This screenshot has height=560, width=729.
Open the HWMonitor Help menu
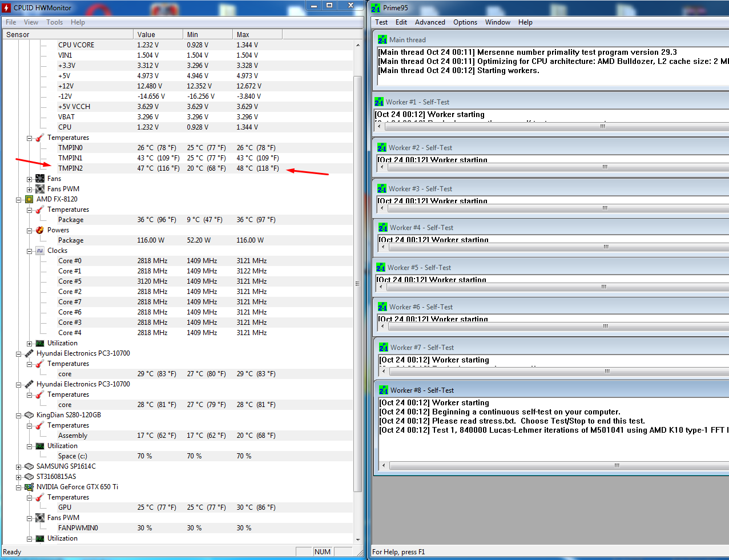tap(78, 22)
